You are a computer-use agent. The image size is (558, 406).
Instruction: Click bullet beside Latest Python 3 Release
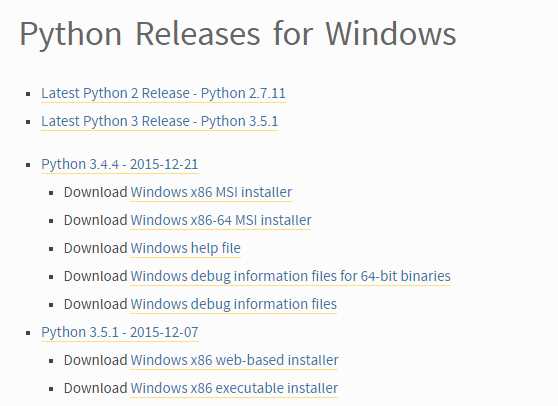[x=28, y=122]
